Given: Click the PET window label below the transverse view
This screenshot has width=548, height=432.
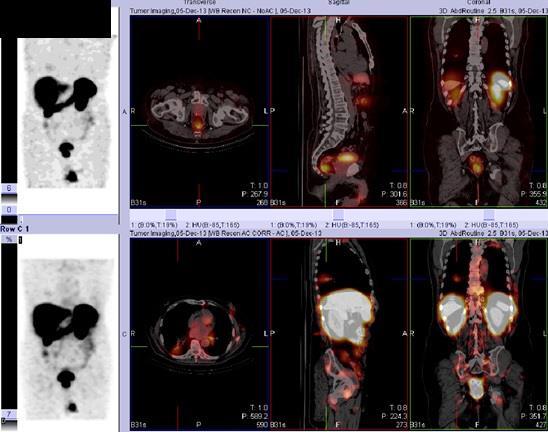Looking at the screenshot, I should click(154, 225).
